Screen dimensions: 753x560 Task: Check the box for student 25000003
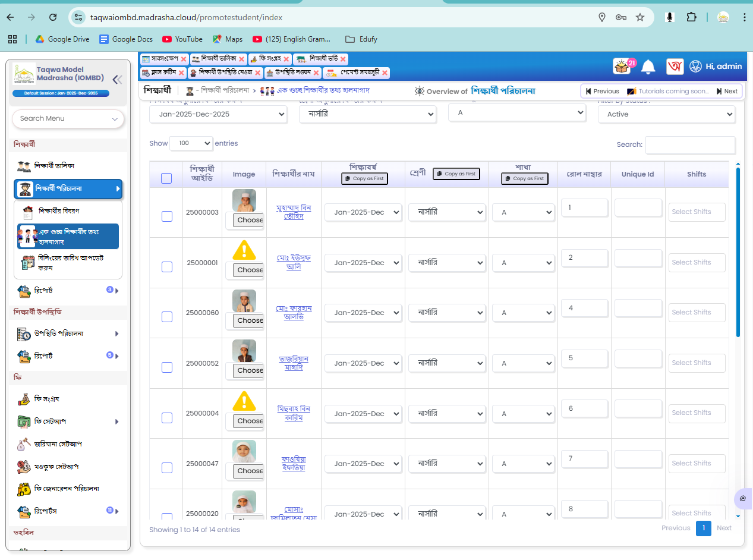click(167, 216)
